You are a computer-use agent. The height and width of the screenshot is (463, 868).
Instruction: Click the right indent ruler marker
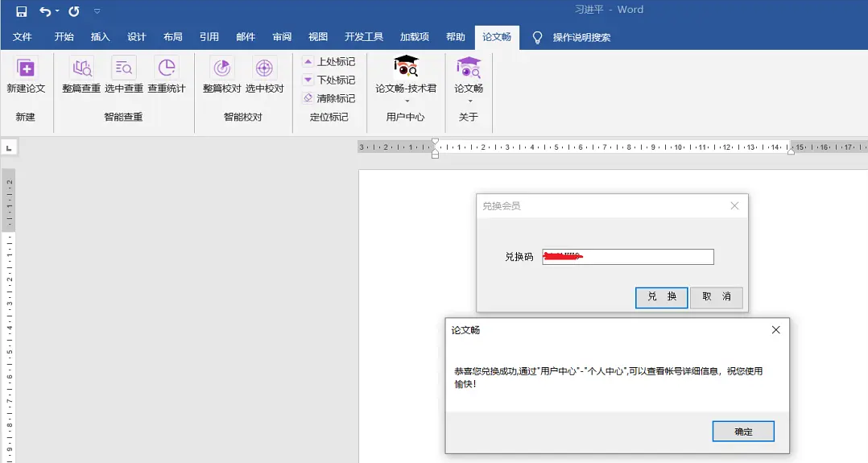coord(791,151)
